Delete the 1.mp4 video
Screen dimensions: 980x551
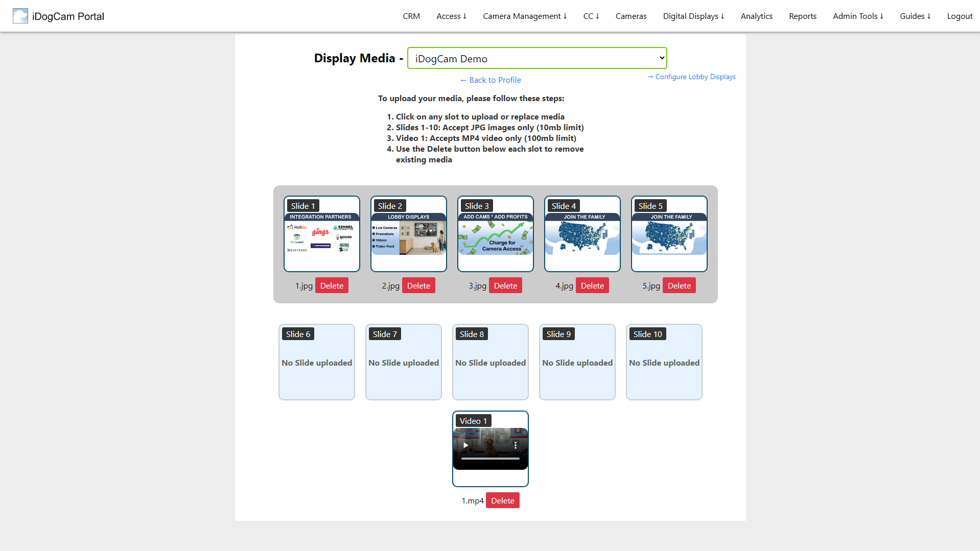(502, 500)
